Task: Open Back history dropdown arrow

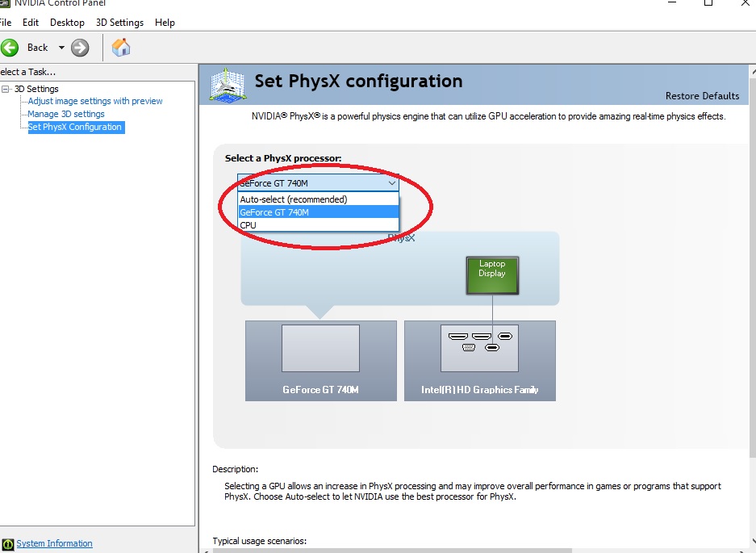Action: coord(61,48)
